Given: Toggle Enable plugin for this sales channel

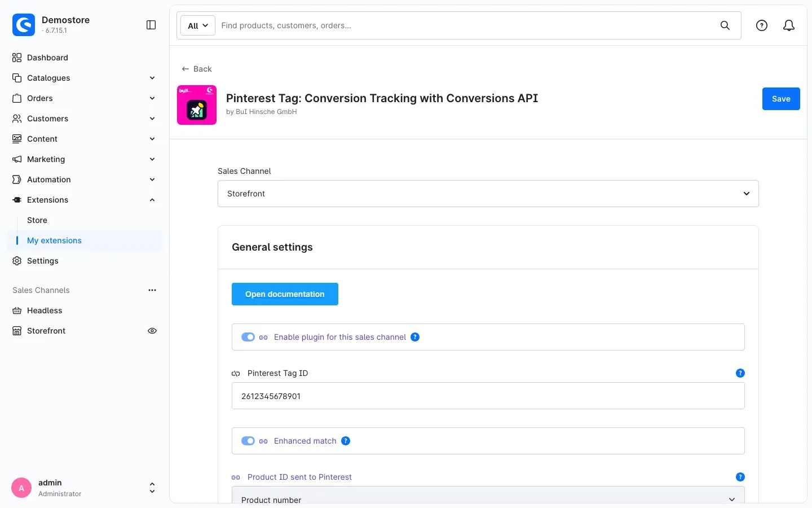Looking at the screenshot, I should pyautogui.click(x=248, y=337).
